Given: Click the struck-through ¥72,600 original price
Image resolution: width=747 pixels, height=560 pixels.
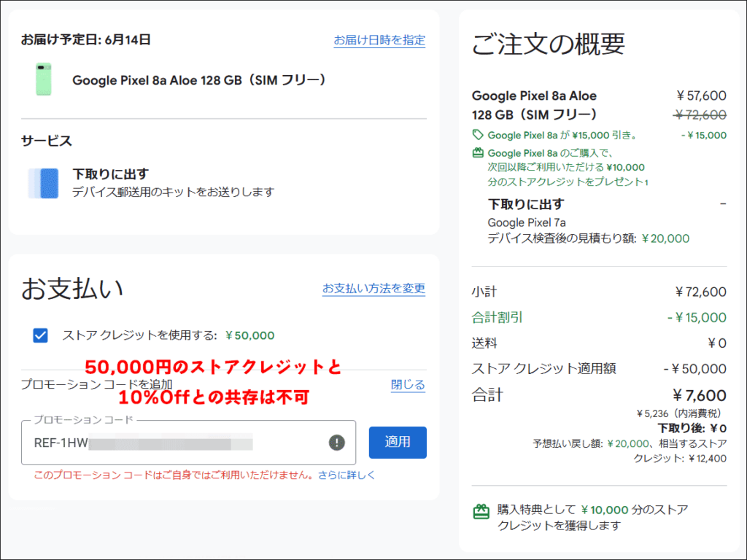Looking at the screenshot, I should click(700, 114).
